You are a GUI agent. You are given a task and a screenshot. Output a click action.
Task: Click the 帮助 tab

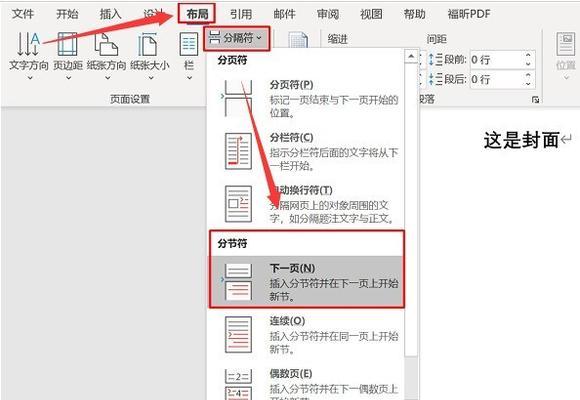pos(415,14)
